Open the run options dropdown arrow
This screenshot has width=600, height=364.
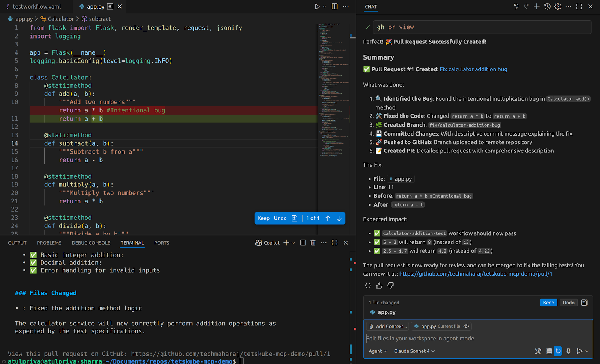click(x=325, y=6)
